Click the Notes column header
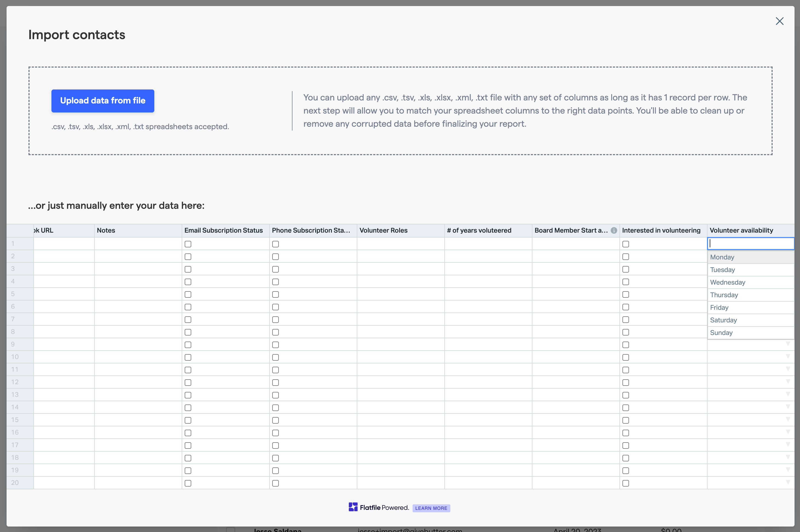 [x=138, y=230]
